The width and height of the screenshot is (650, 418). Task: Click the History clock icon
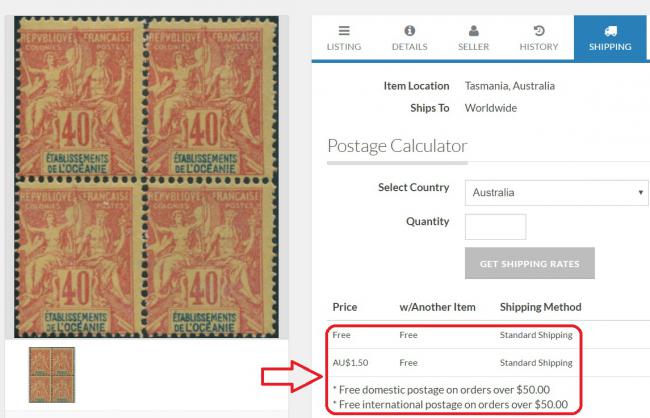click(539, 31)
